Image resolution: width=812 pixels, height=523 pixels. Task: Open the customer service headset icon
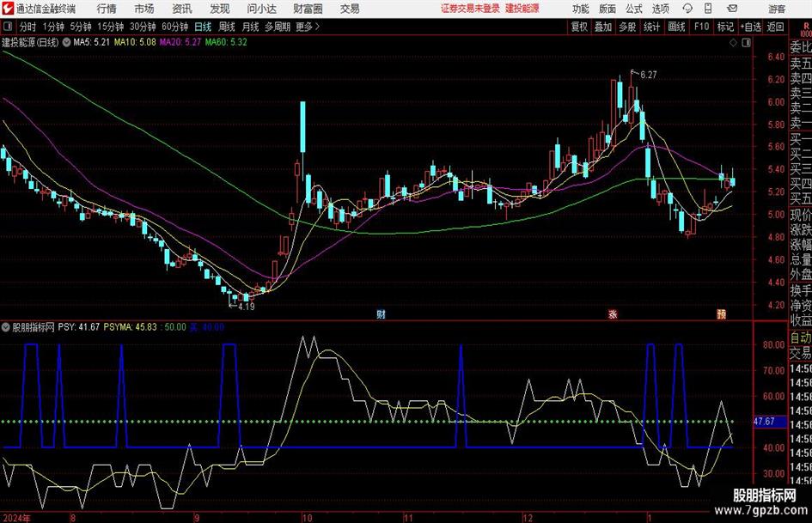click(687, 9)
